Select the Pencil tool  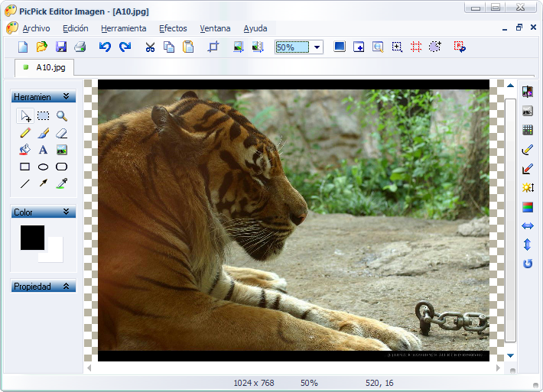pos(24,133)
